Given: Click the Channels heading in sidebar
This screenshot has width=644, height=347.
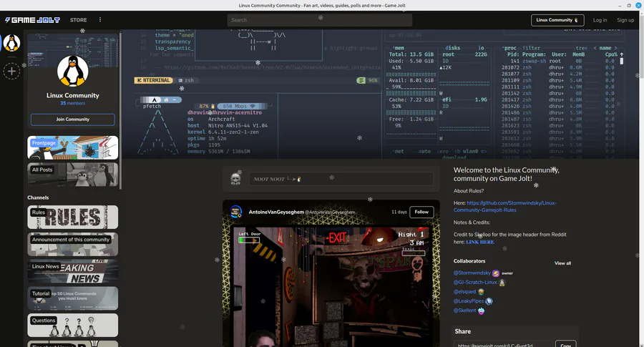Looking at the screenshot, I should [x=38, y=197].
